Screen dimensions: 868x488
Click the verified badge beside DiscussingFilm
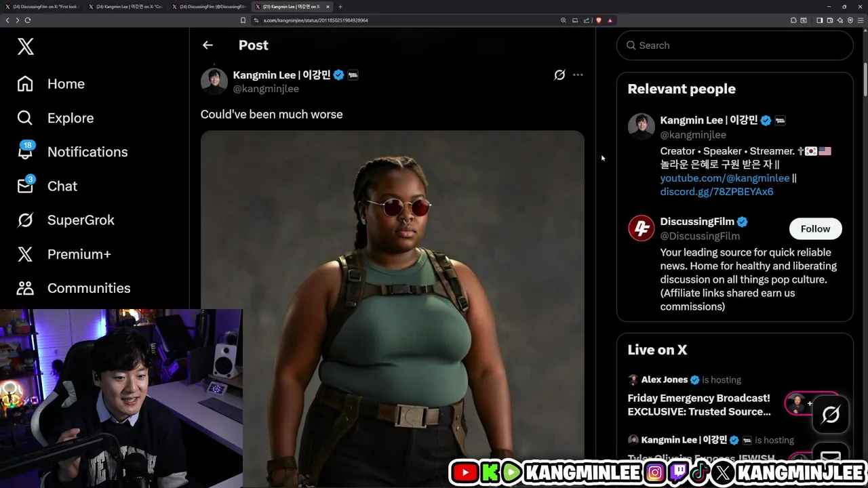point(743,222)
